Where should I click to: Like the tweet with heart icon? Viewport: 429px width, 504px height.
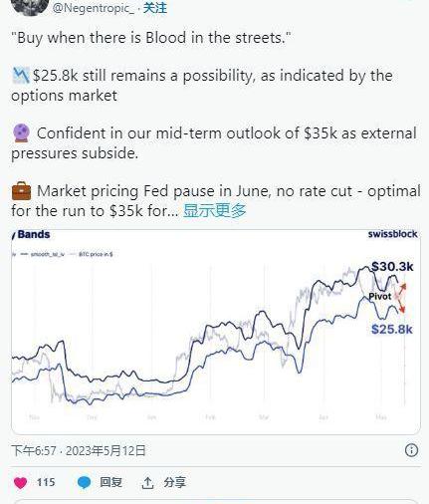tap(20, 482)
